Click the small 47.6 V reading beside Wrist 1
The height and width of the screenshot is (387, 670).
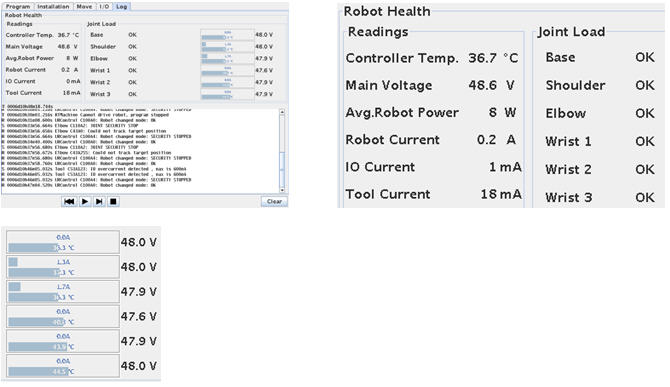click(264, 70)
